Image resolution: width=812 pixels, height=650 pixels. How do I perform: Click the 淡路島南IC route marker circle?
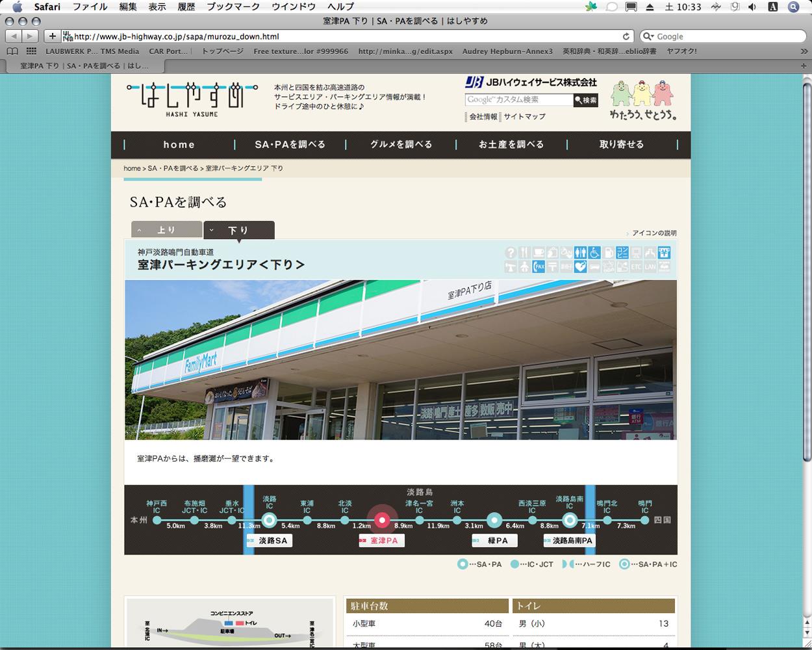[570, 520]
